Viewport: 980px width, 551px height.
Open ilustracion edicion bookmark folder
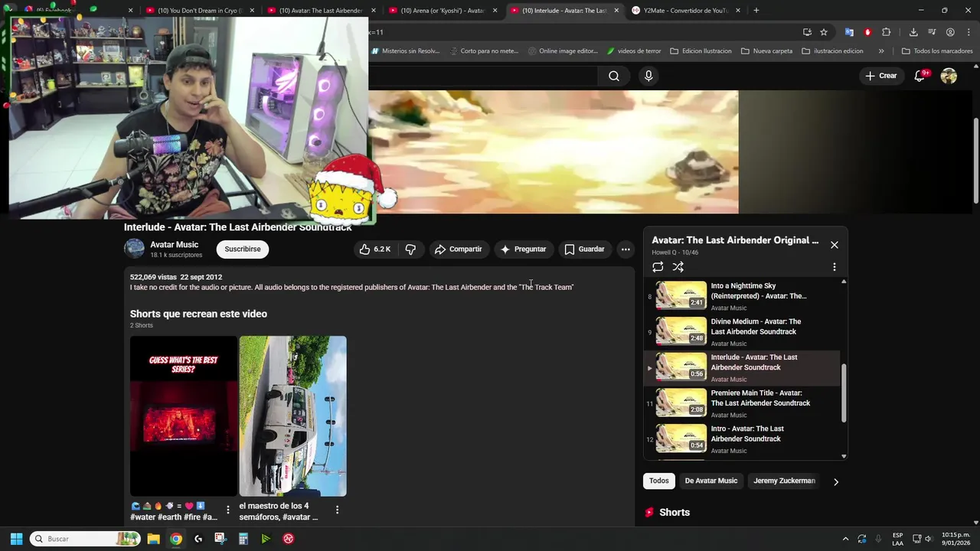pyautogui.click(x=832, y=51)
